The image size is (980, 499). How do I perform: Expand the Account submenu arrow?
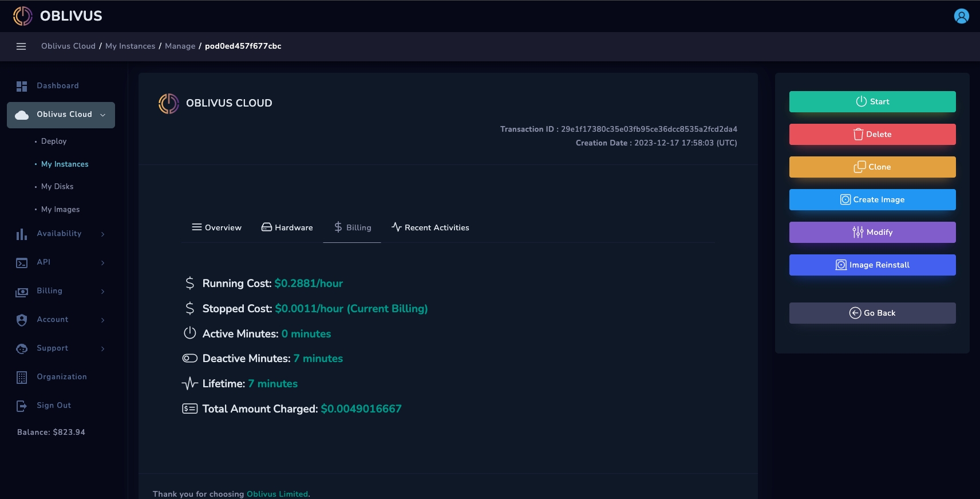point(103,320)
